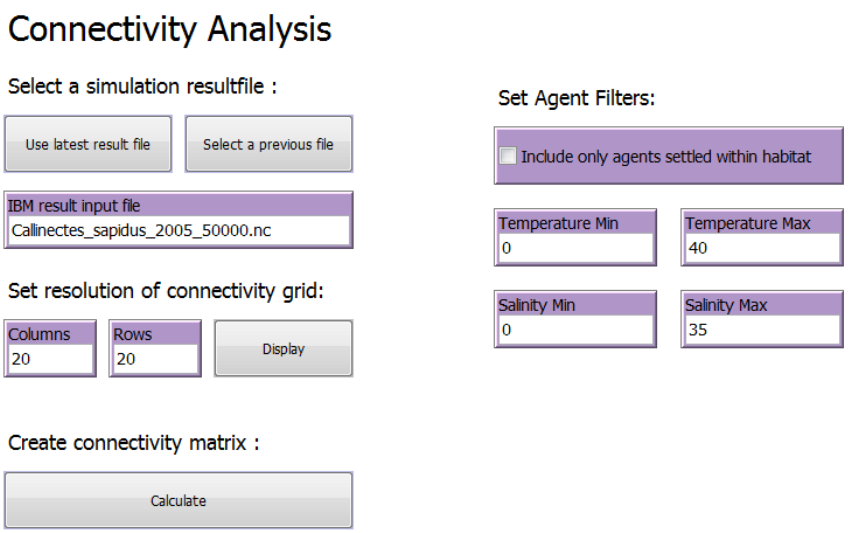Click the Select a simulation resultfile label
This screenshot has height=533, width=851.
tap(142, 87)
